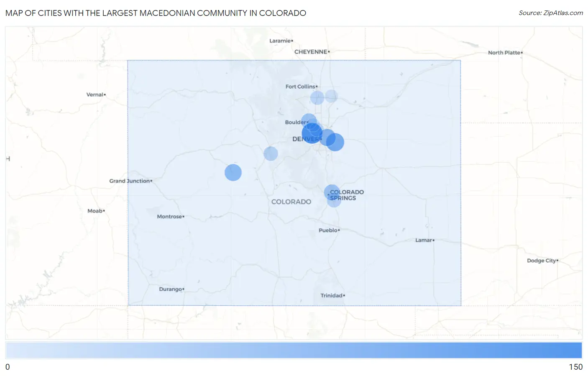588x376 pixels.
Task: Click the color gradient legend bar
Action: [294, 350]
